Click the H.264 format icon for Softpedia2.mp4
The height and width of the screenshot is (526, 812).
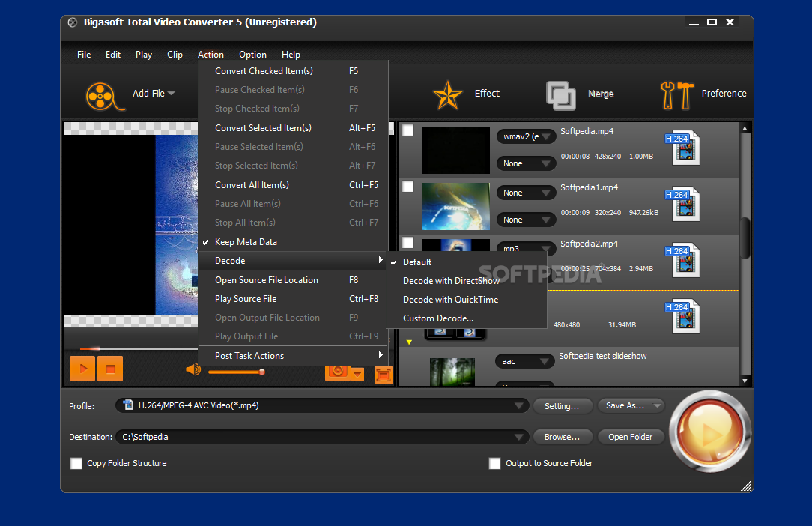pyautogui.click(x=682, y=260)
